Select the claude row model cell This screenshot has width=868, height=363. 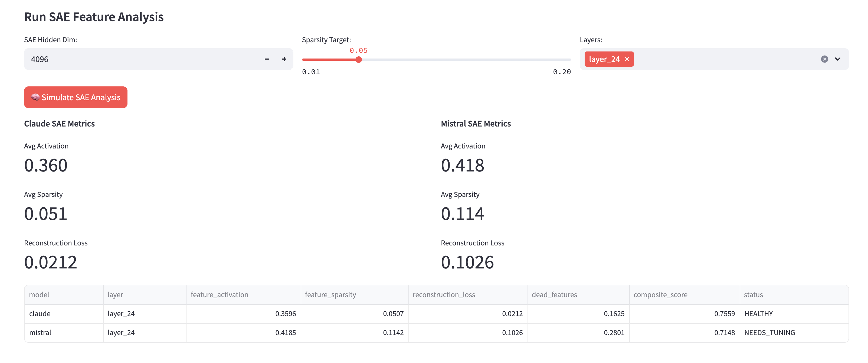pyautogui.click(x=40, y=313)
